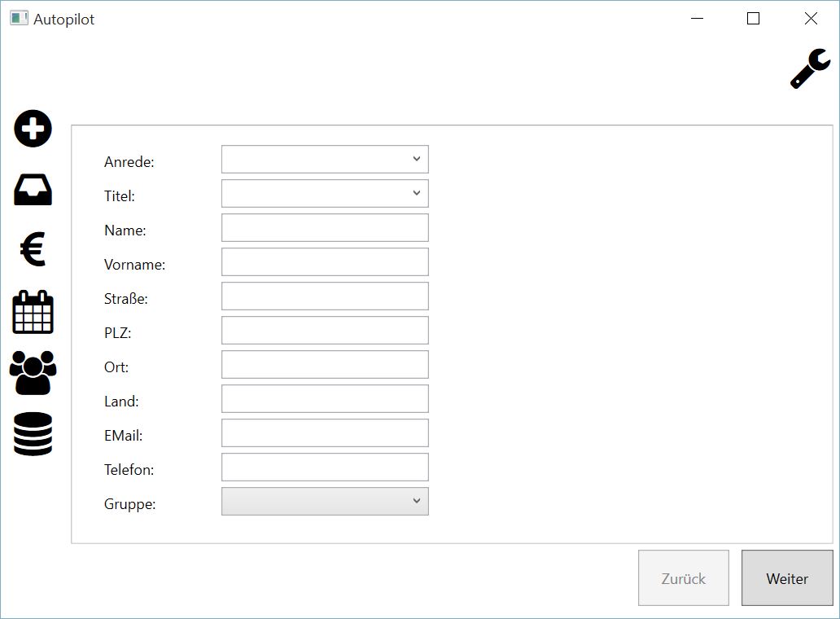The height and width of the screenshot is (619, 840).
Task: Click the Telefon label text
Action: point(129,470)
